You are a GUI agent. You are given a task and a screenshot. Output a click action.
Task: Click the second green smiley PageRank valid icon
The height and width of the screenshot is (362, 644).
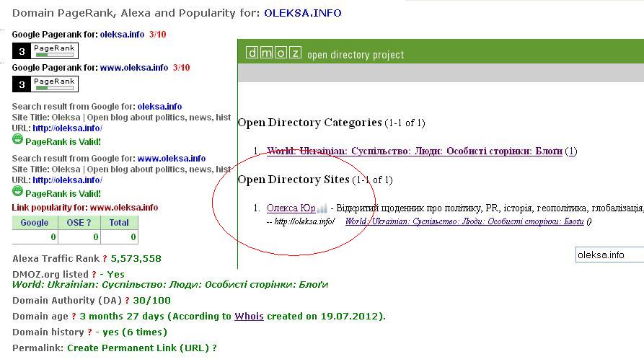pyautogui.click(x=17, y=192)
